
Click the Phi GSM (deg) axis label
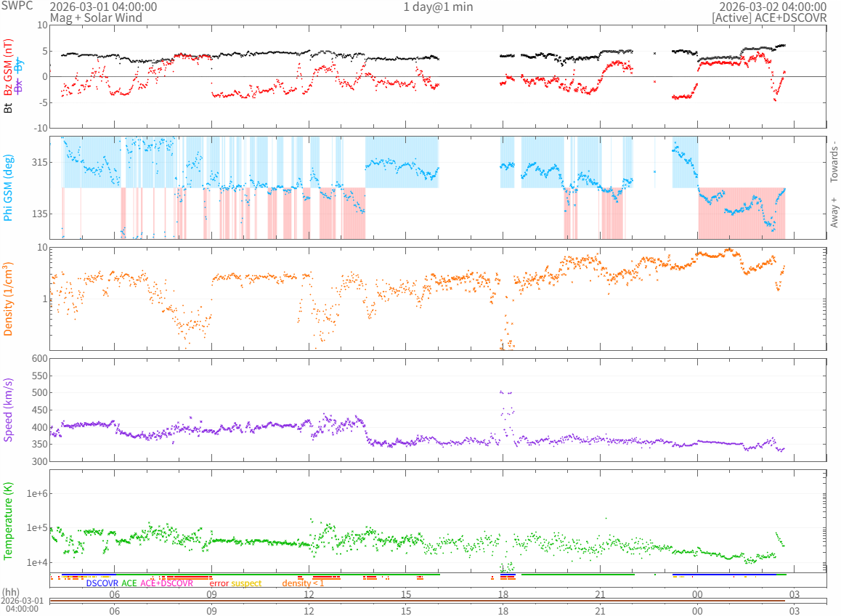(9, 187)
